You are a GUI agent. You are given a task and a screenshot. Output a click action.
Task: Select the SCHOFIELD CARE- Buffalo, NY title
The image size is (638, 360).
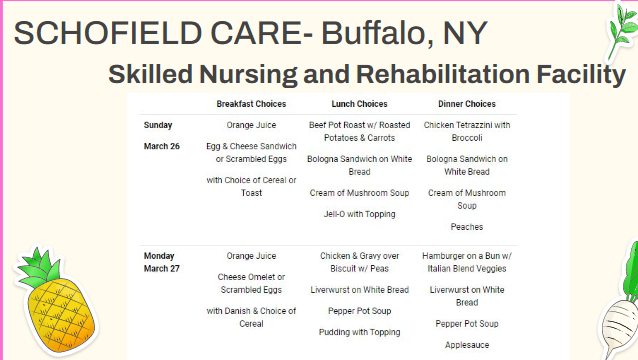tap(251, 33)
